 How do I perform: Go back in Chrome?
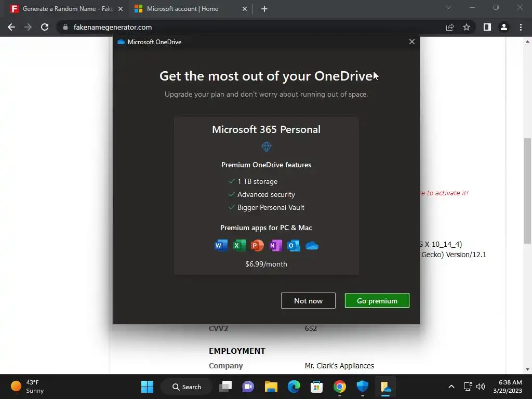(11, 27)
